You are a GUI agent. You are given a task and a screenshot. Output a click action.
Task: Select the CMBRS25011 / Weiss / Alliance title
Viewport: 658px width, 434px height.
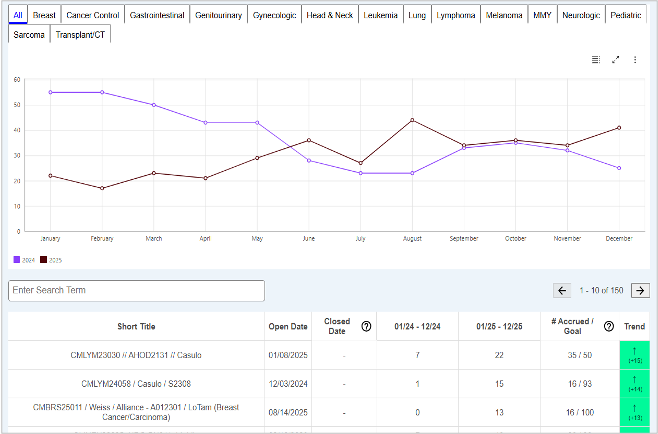click(136, 412)
